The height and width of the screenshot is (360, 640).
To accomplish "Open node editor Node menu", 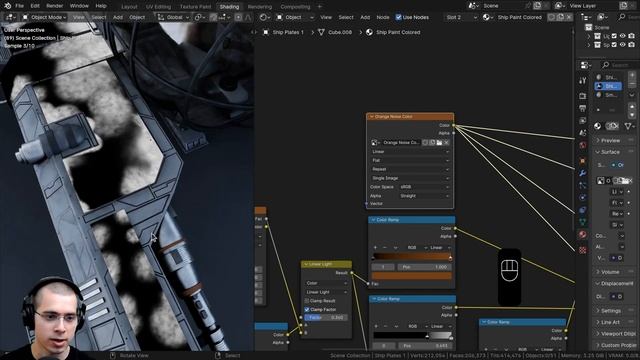I will point(382,17).
